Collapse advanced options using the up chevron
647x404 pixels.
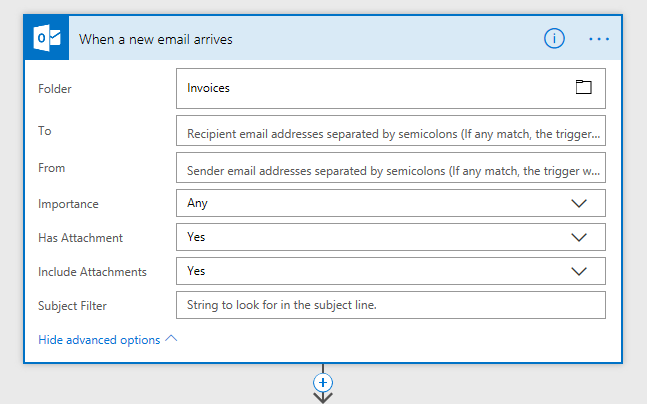pos(171,339)
